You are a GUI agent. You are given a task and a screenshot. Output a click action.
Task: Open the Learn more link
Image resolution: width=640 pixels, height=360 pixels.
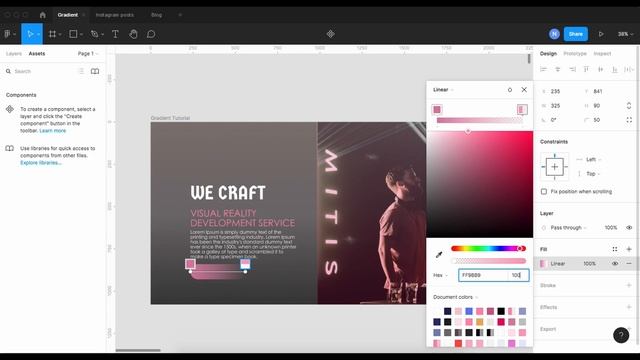click(53, 131)
